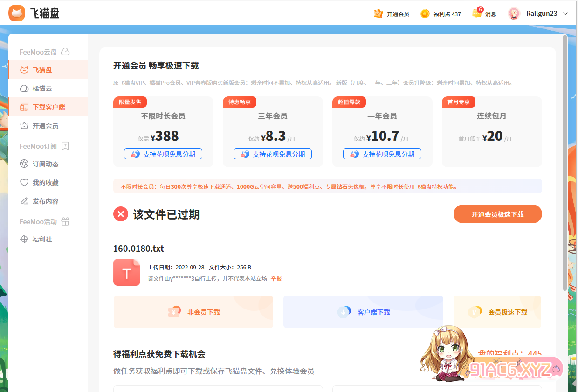Viewport: 578px width, 392px height.
Task: Select 橘猫云 in the sidebar
Action: point(42,89)
